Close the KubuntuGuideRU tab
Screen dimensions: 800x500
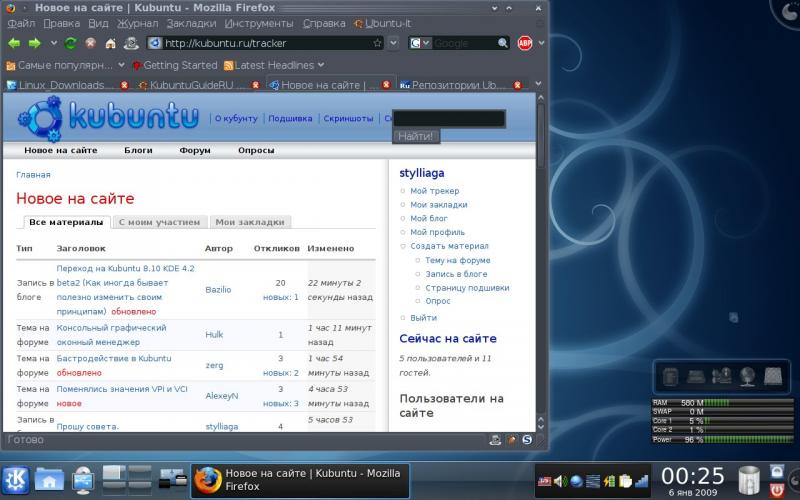[256, 85]
